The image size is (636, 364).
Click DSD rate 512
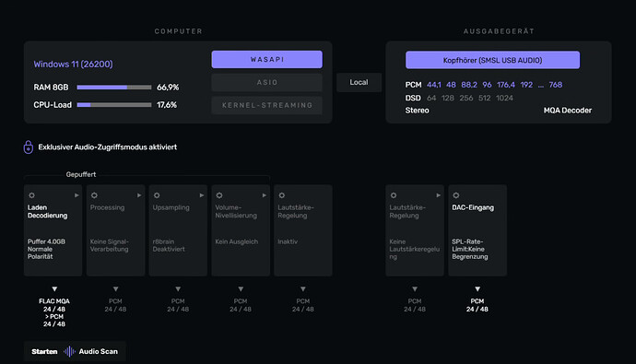(x=484, y=98)
